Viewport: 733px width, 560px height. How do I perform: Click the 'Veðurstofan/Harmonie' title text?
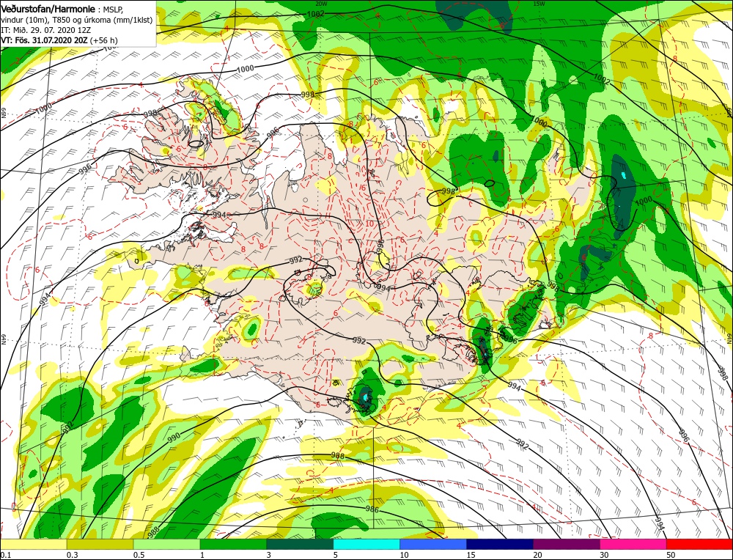[48, 9]
